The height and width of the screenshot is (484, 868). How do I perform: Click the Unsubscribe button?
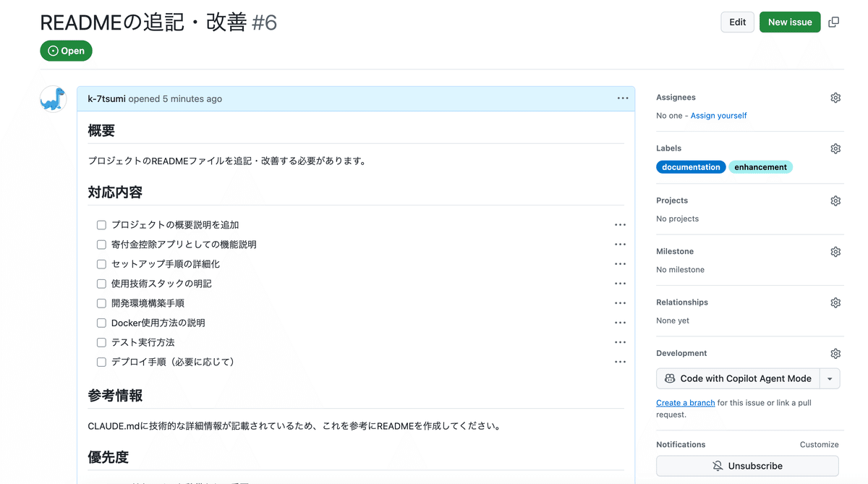747,466
